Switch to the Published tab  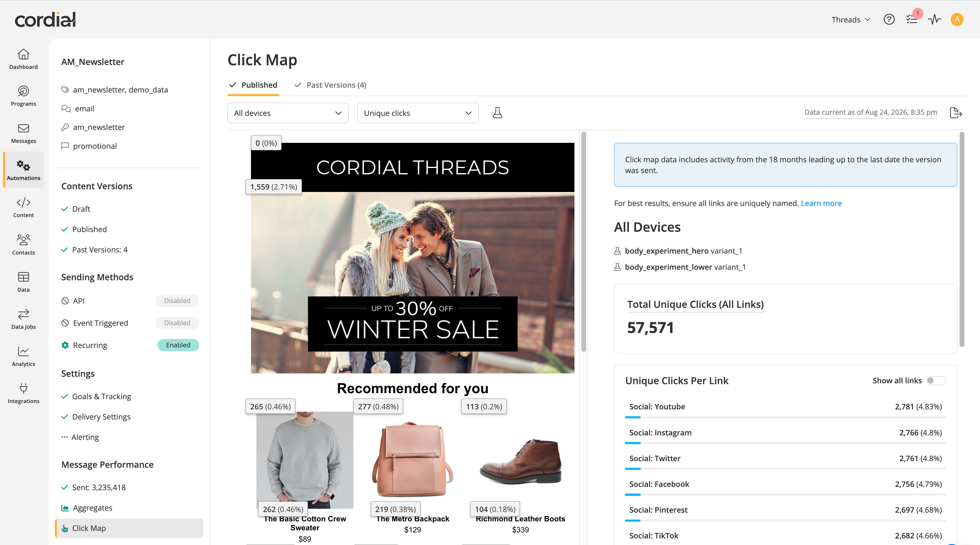click(x=253, y=85)
